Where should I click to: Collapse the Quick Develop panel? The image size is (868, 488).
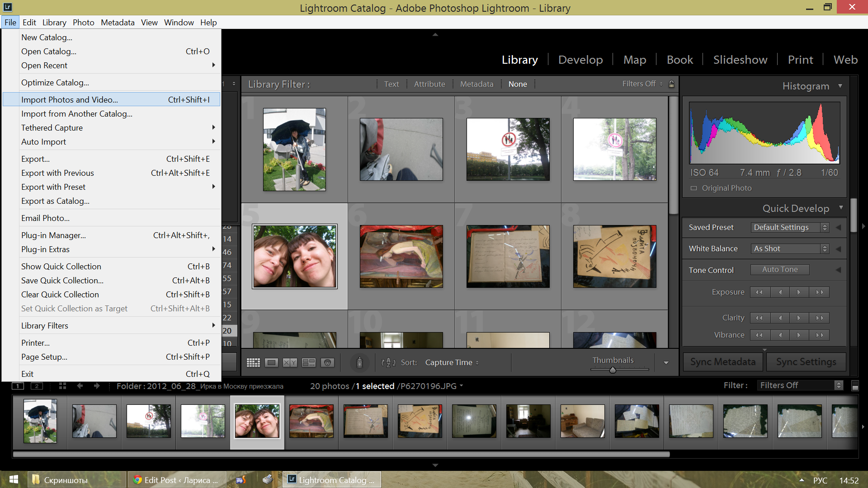pos(841,208)
